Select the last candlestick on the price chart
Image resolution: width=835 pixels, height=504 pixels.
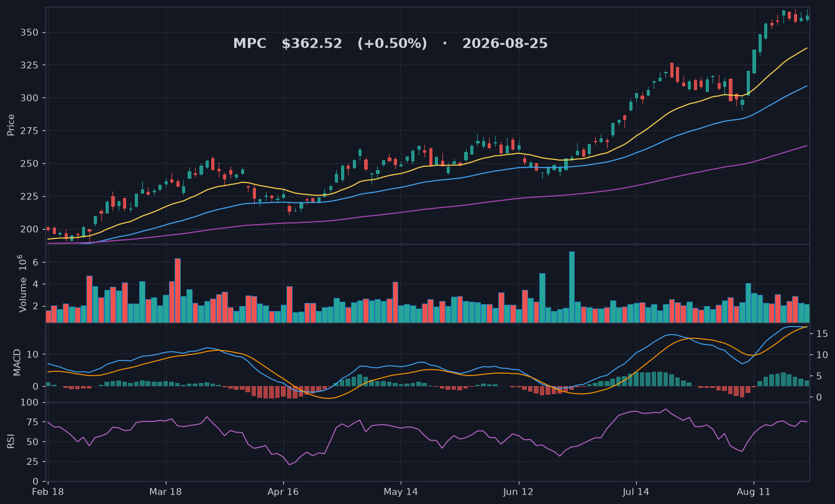[807, 17]
